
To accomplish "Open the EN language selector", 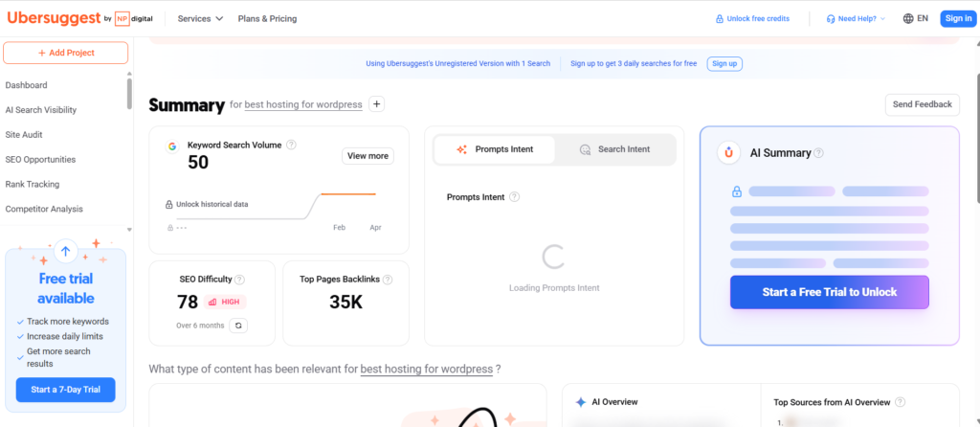I will [916, 19].
